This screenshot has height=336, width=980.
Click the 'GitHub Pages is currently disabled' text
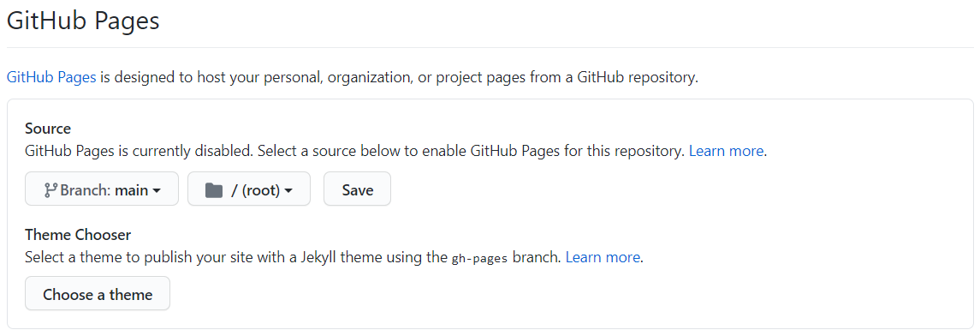(139, 152)
